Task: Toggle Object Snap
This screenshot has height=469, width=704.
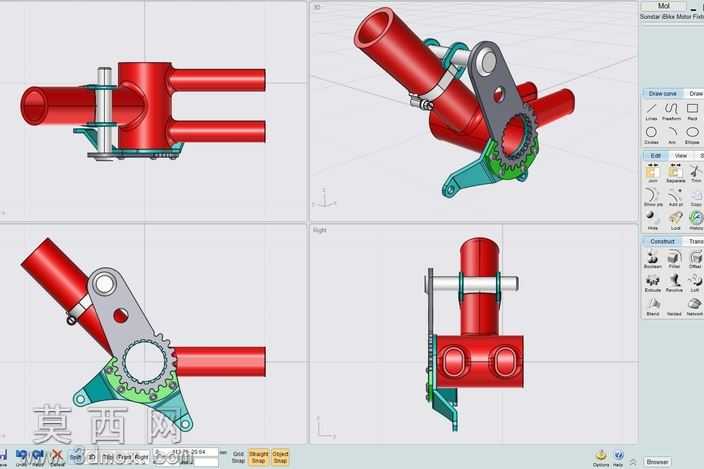Action: (280, 457)
